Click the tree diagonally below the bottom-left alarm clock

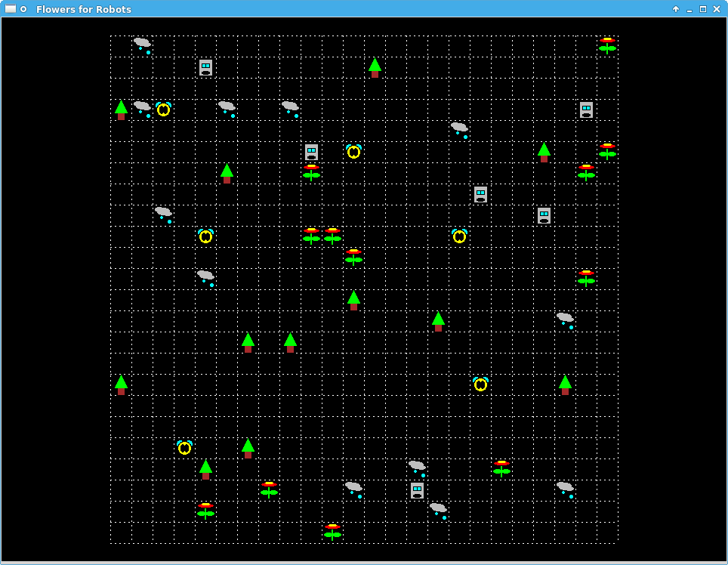pos(205,469)
